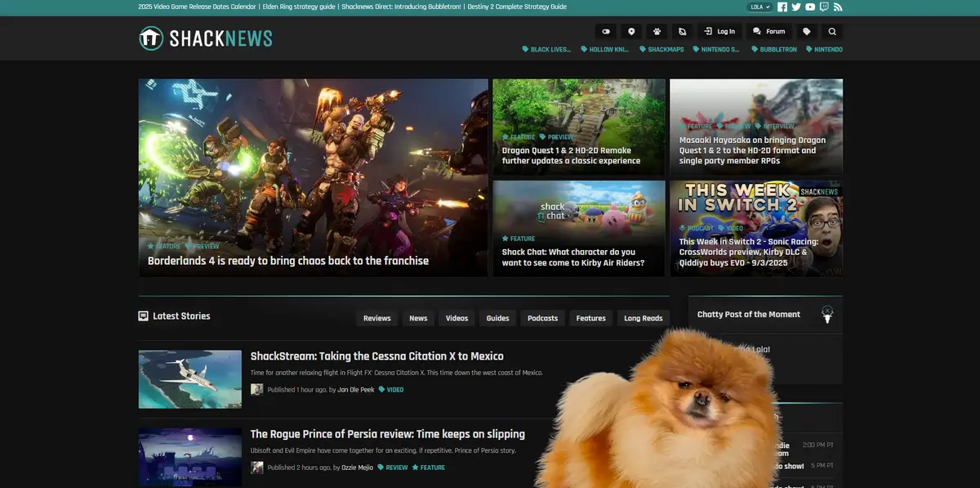Filter latest stories by Reviews
The height and width of the screenshot is (488, 980).
377,318
